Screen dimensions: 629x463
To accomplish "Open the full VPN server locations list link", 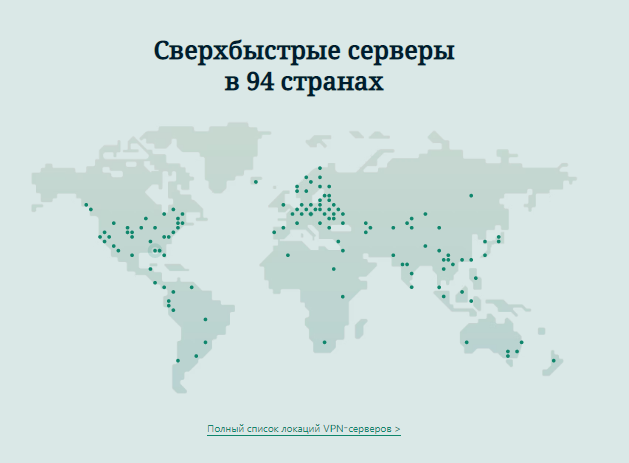I will click(304, 429).
